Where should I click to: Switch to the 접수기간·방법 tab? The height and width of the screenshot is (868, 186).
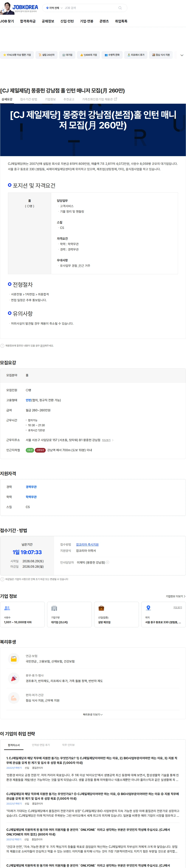[x=29, y=99]
